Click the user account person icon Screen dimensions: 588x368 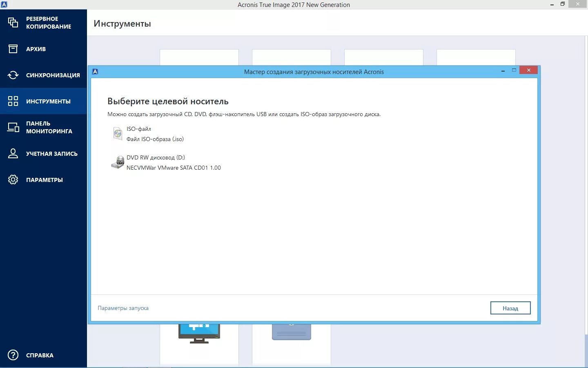click(x=13, y=153)
